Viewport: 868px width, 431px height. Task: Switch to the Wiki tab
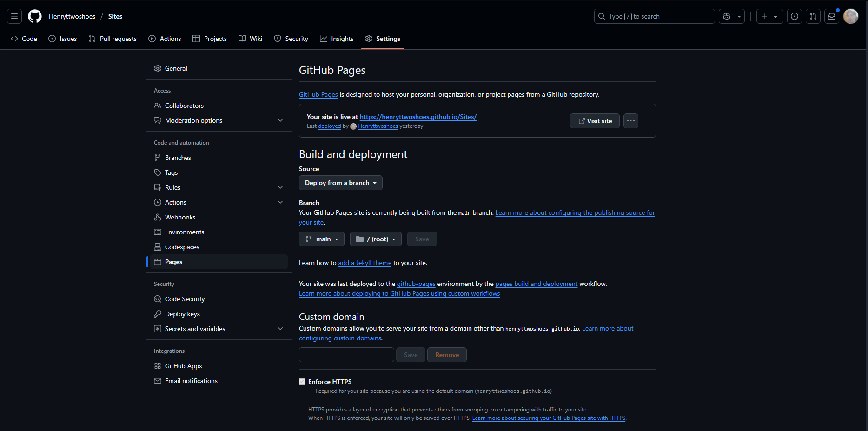coord(251,39)
